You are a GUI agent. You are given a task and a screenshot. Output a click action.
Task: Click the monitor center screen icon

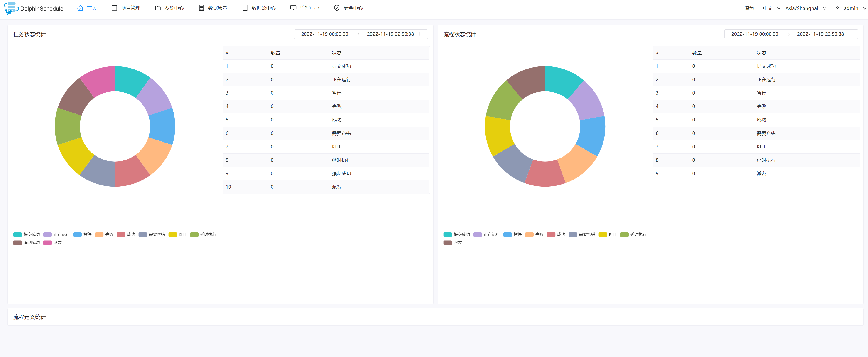coord(293,8)
